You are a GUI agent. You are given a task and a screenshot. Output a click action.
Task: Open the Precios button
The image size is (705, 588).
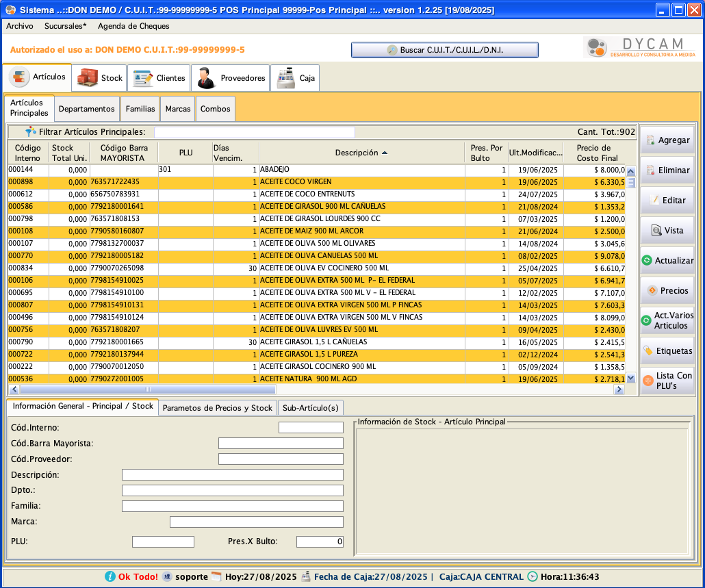(667, 291)
